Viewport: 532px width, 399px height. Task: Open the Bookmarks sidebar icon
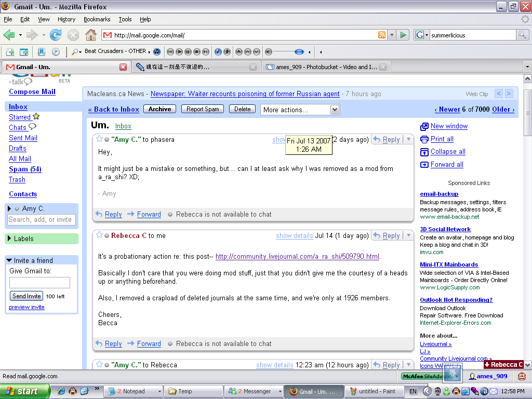point(42,52)
